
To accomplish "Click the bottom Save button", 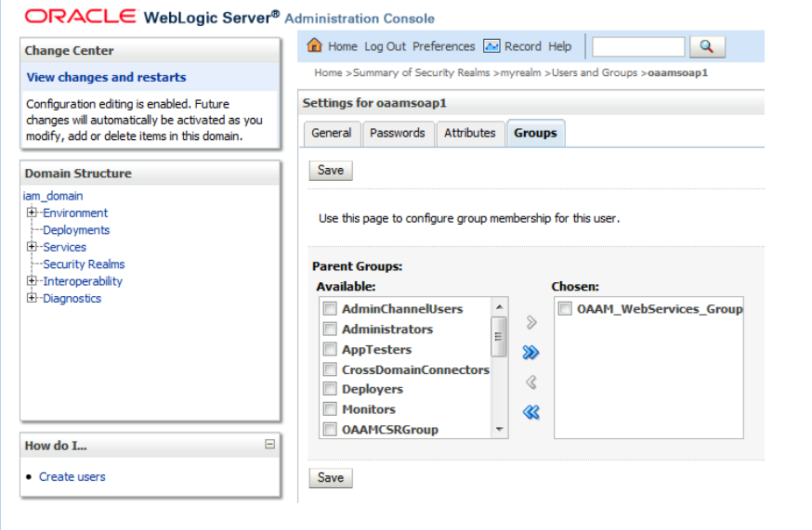I will 331,478.
